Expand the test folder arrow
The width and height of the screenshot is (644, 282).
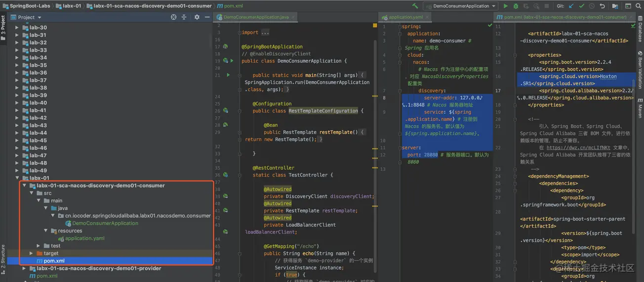click(39, 246)
